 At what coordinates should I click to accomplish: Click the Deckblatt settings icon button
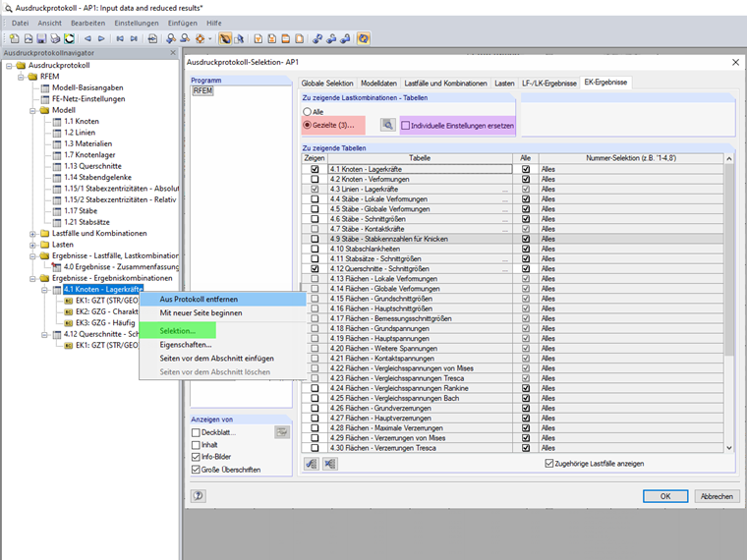pos(282,432)
